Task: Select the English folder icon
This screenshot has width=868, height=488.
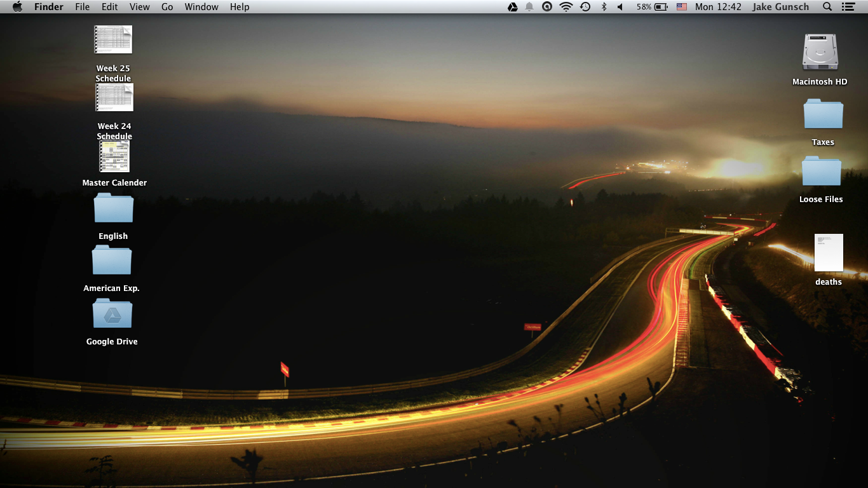Action: click(114, 208)
